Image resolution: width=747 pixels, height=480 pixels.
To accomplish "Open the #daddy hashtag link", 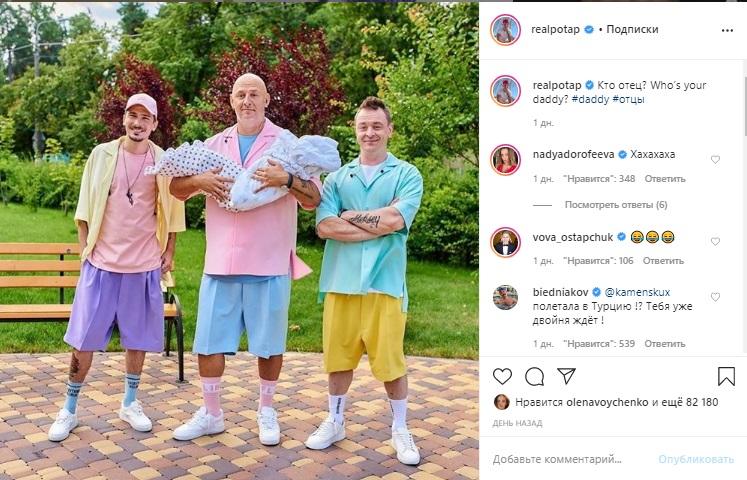I will (x=590, y=99).
